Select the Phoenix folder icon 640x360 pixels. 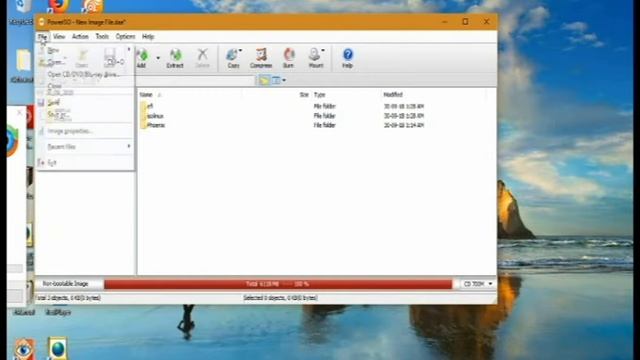[x=143, y=125]
